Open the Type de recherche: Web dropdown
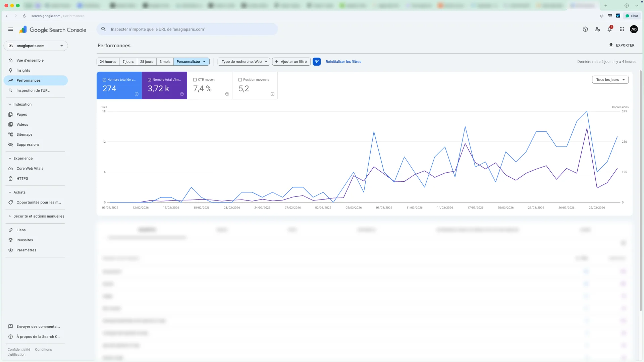This screenshot has height=362, width=644. [x=244, y=62]
